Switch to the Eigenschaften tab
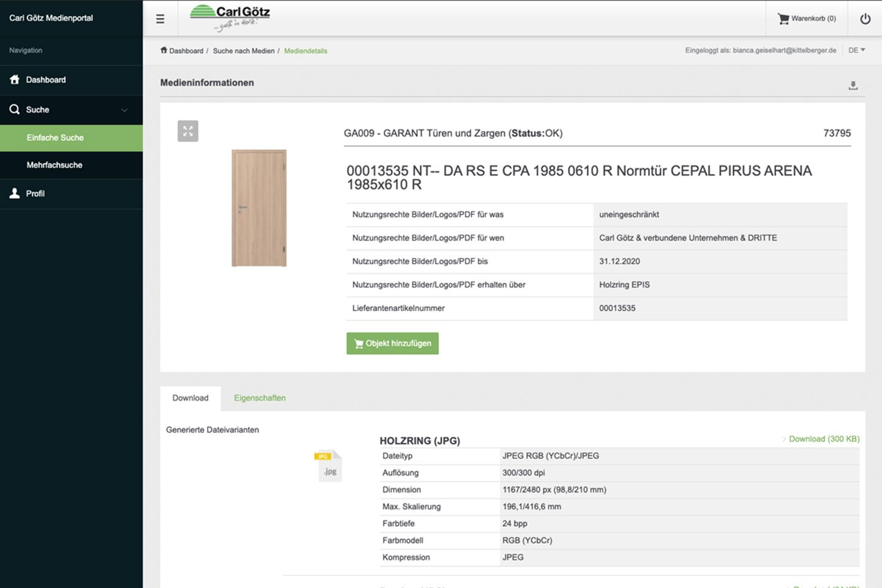 click(x=260, y=398)
